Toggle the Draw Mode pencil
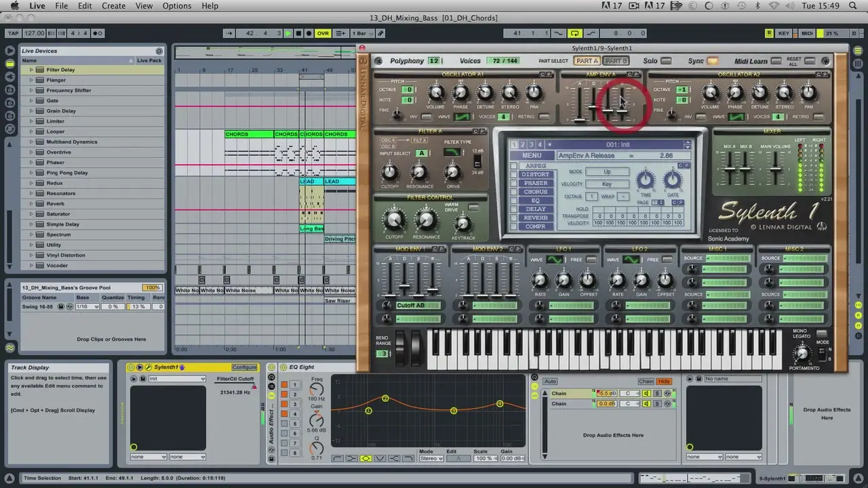Viewport: 868px width, 488px height. point(380,33)
